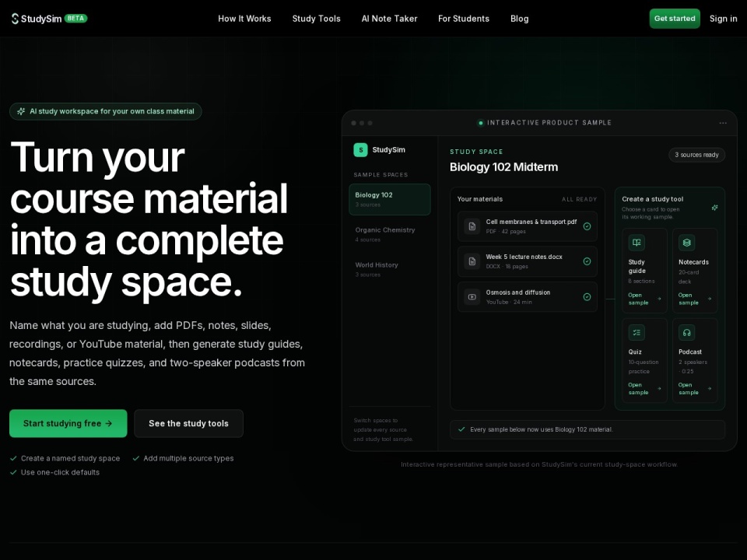The width and height of the screenshot is (747, 560).
Task: Open sample for Podcast card
Action: [695, 389]
